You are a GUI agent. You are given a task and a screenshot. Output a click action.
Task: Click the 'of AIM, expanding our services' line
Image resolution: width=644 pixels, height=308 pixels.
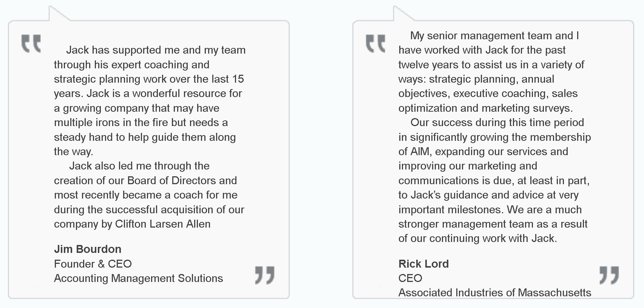483,151
